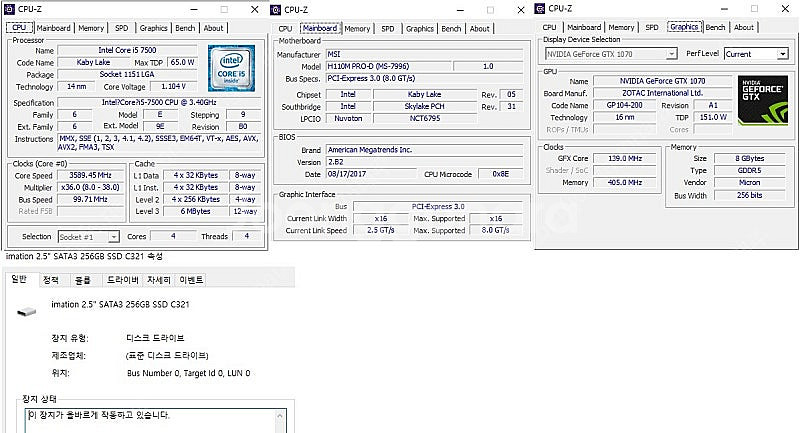Click the Cores count field
This screenshot has height=433, width=800.
173,236
